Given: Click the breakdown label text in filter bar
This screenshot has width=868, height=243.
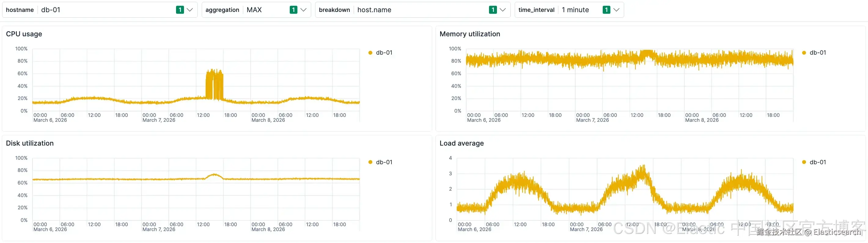Looking at the screenshot, I should [335, 10].
